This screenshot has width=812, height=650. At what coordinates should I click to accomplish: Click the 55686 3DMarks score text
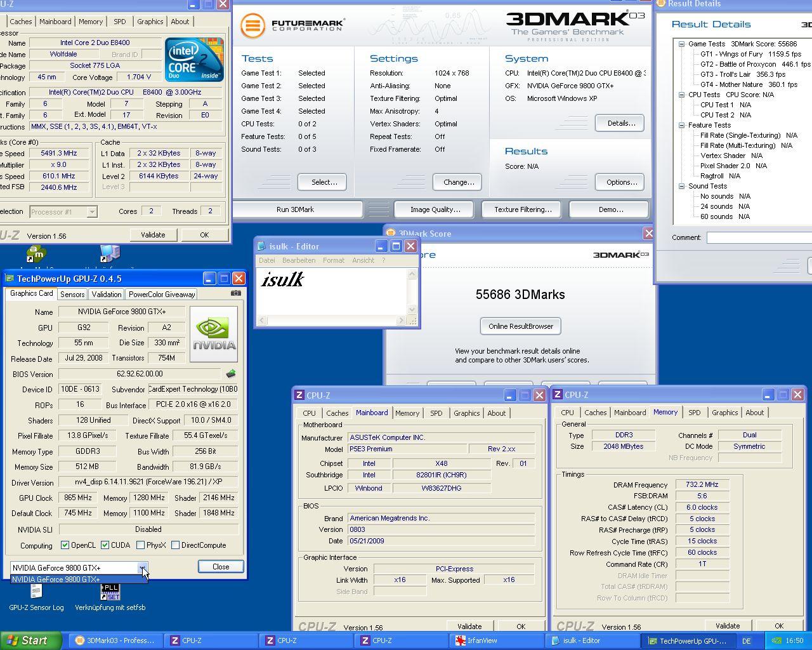click(x=520, y=295)
